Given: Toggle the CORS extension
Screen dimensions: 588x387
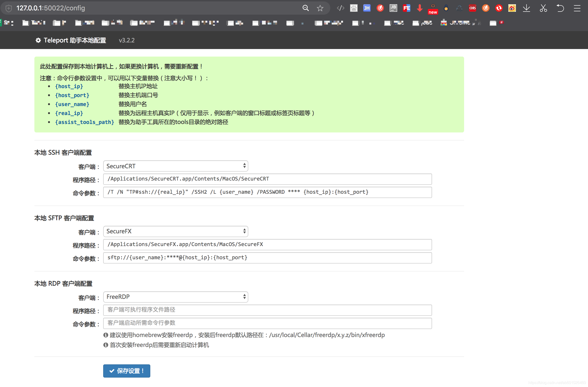Looking at the screenshot, I should 472,8.
